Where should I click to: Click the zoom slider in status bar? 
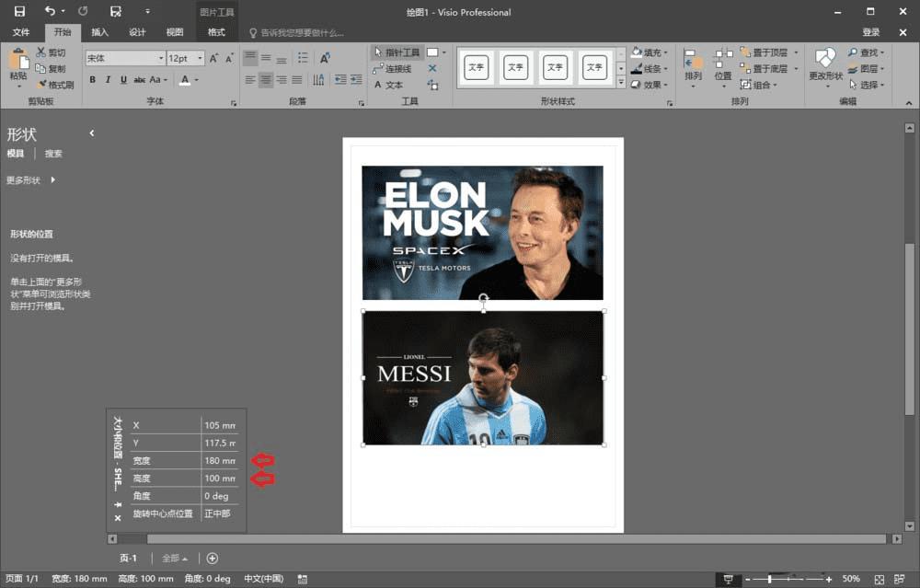pos(771,580)
